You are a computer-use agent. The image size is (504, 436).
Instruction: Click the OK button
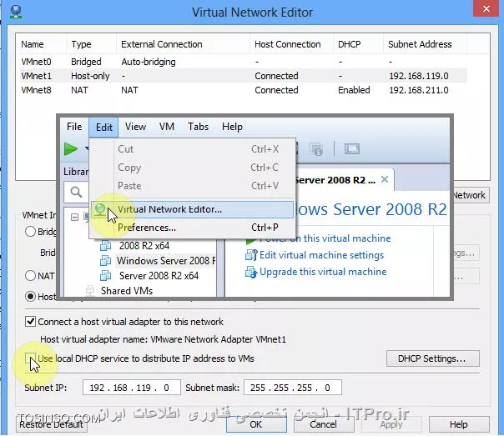tap(256, 424)
